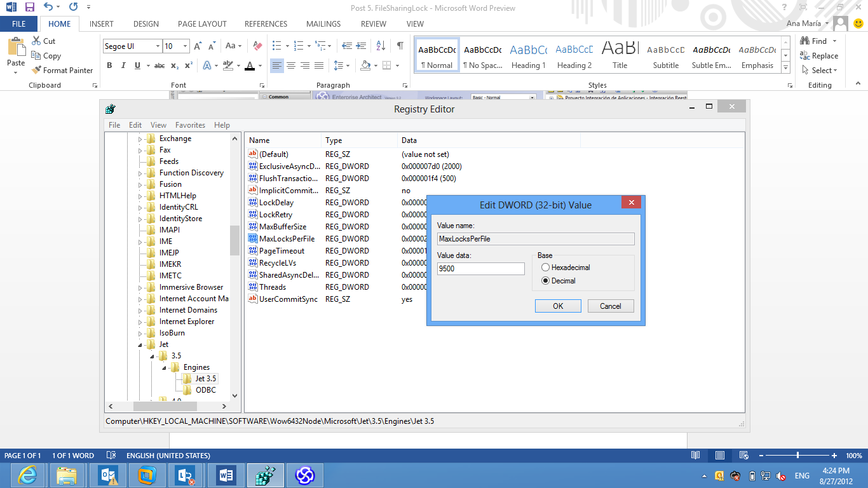Collapse the Jet registry key
Image resolution: width=868 pixels, height=488 pixels.
(140, 344)
